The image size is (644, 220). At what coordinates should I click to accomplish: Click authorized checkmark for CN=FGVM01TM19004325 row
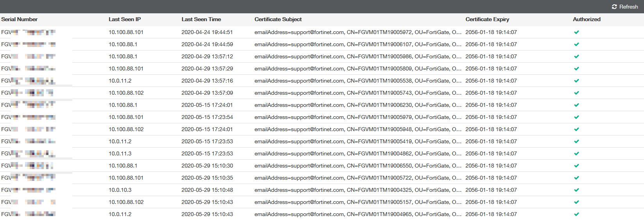click(x=576, y=190)
